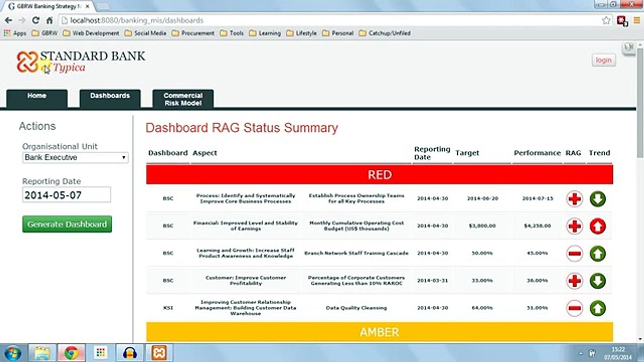Click the red cross RAG icon for Monthly Cumulative Operating Cost

point(574,226)
